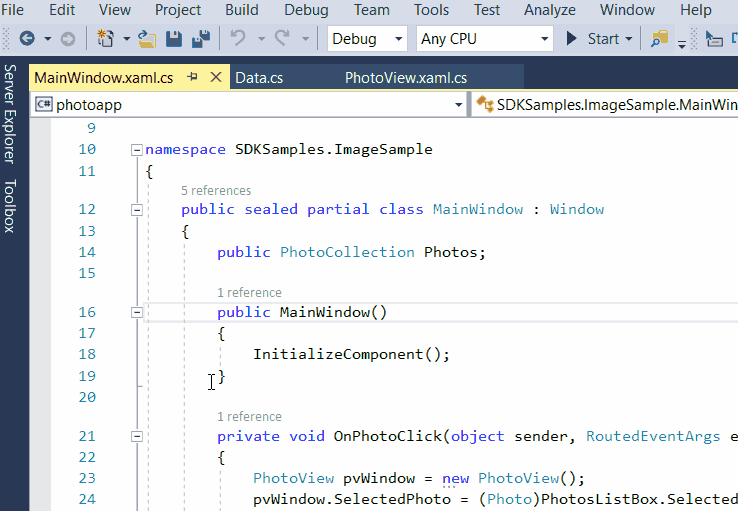Open the Test menu

(x=487, y=9)
